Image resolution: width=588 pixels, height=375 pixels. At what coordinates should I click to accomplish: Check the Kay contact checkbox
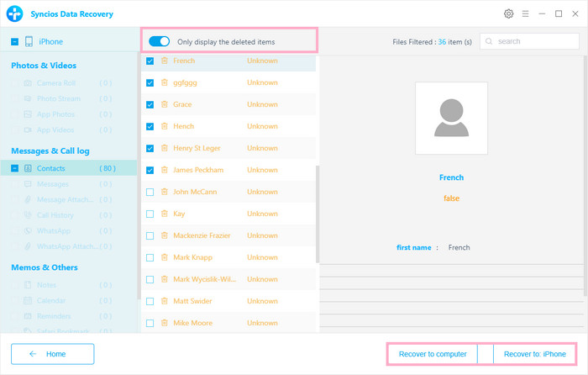point(150,214)
